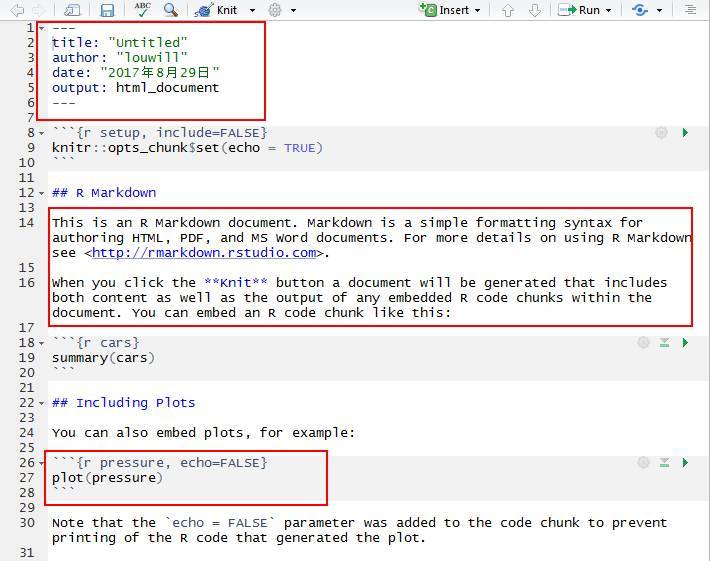Open the Knit options dropdown arrow

[252, 10]
